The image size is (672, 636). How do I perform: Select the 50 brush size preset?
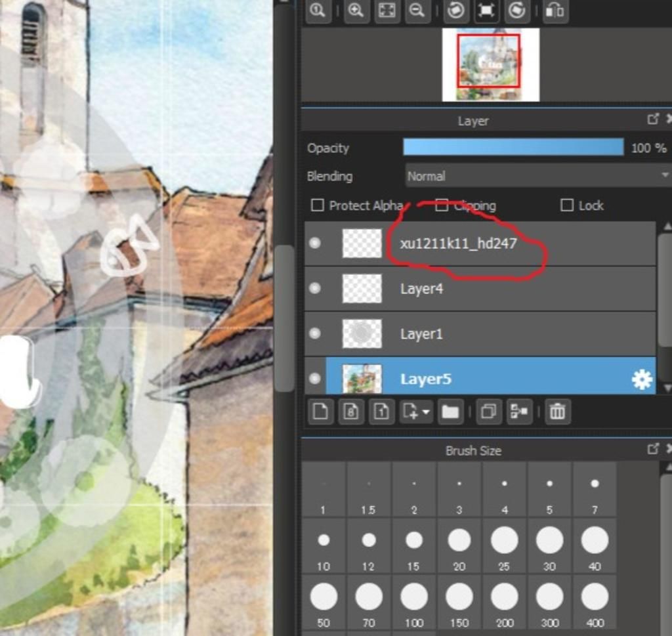coord(323,602)
